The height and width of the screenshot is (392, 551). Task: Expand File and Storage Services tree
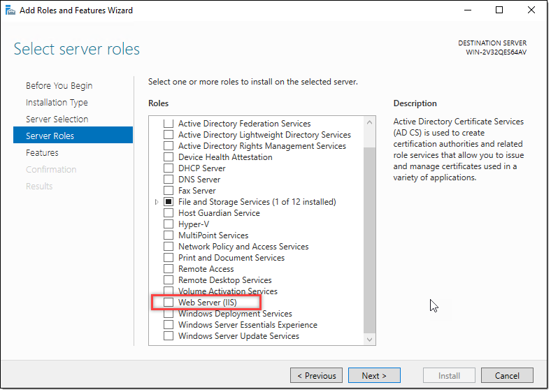pyautogui.click(x=157, y=202)
